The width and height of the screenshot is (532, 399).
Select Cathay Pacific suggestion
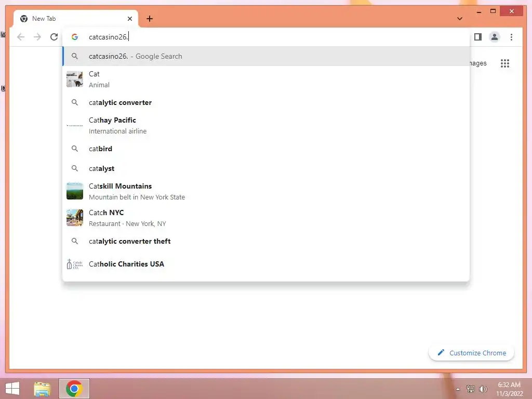[266, 126]
